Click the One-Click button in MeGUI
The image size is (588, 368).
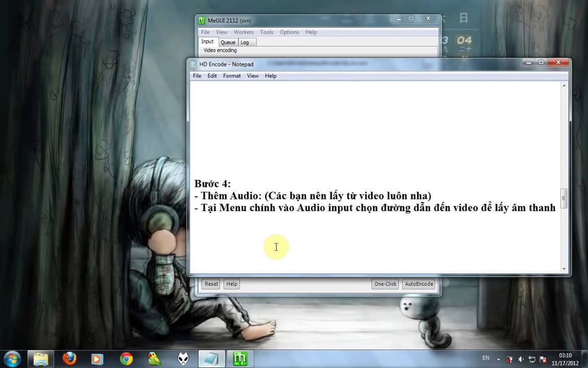(385, 284)
